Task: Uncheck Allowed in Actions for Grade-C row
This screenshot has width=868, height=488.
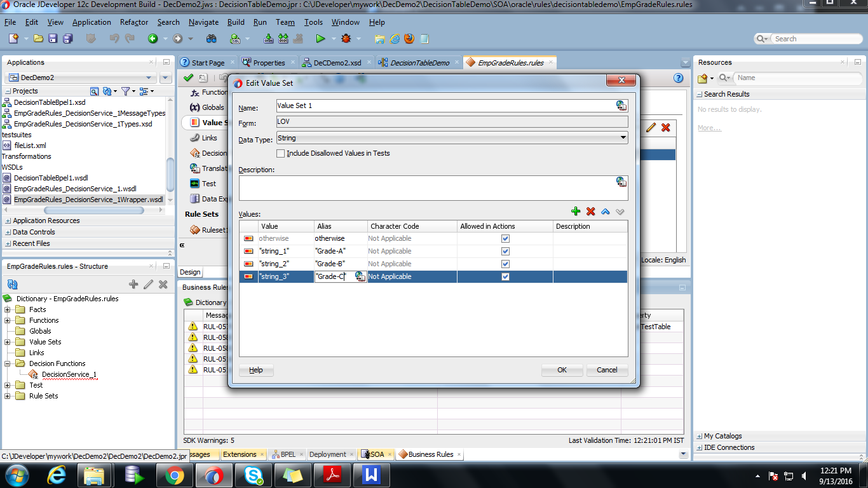Action: point(505,276)
